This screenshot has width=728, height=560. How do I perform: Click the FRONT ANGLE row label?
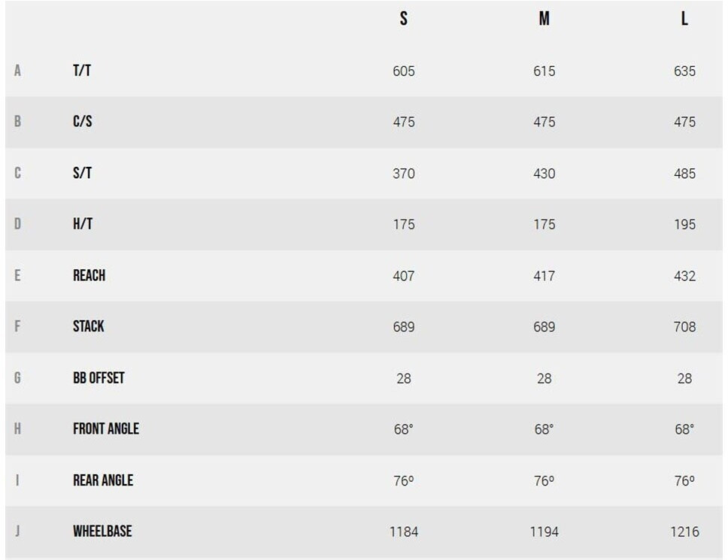tap(106, 428)
